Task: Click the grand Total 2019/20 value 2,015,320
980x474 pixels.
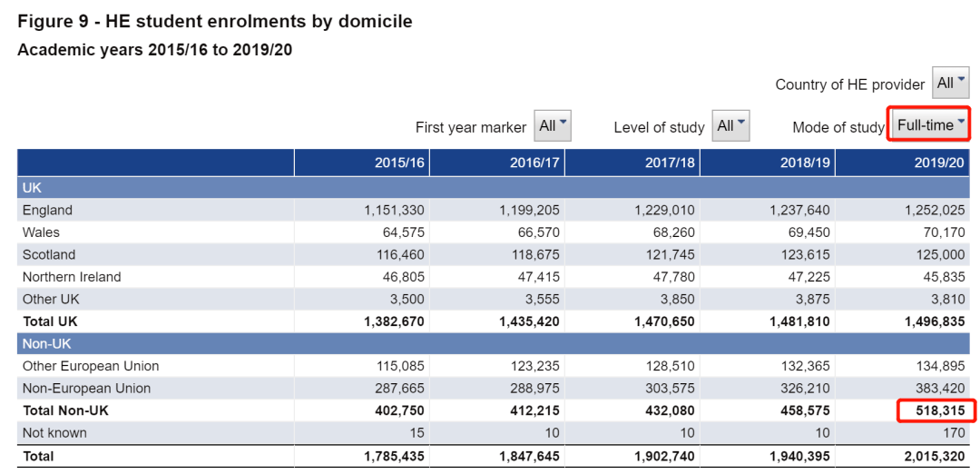Action: click(x=935, y=456)
